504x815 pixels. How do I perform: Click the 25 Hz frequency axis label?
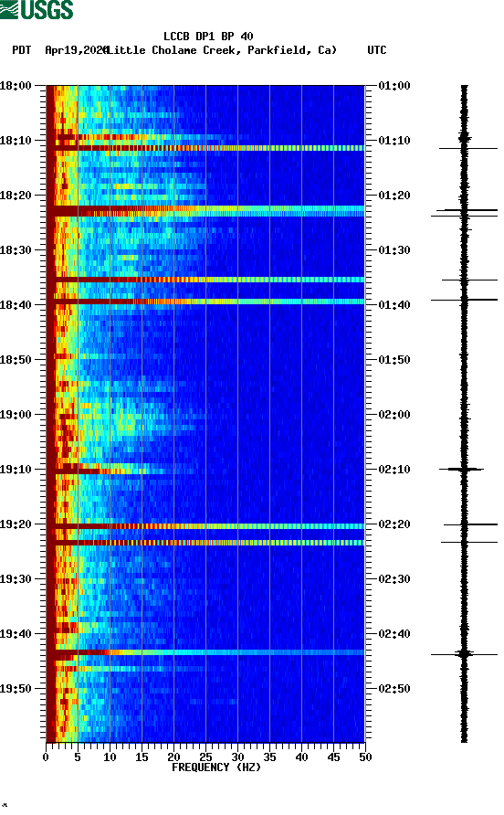click(205, 757)
